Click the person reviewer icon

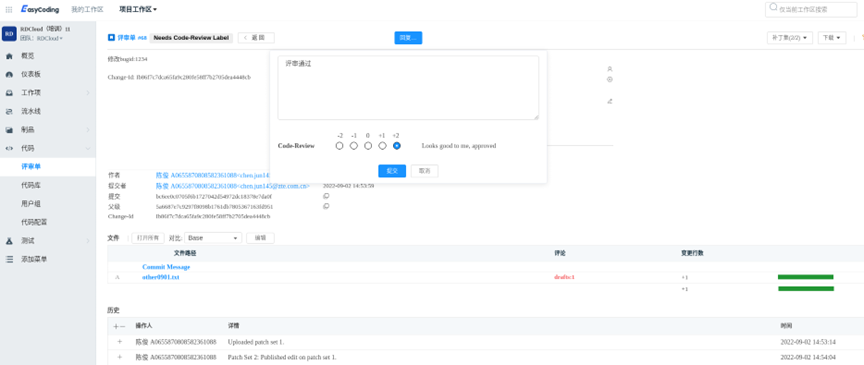(610, 69)
